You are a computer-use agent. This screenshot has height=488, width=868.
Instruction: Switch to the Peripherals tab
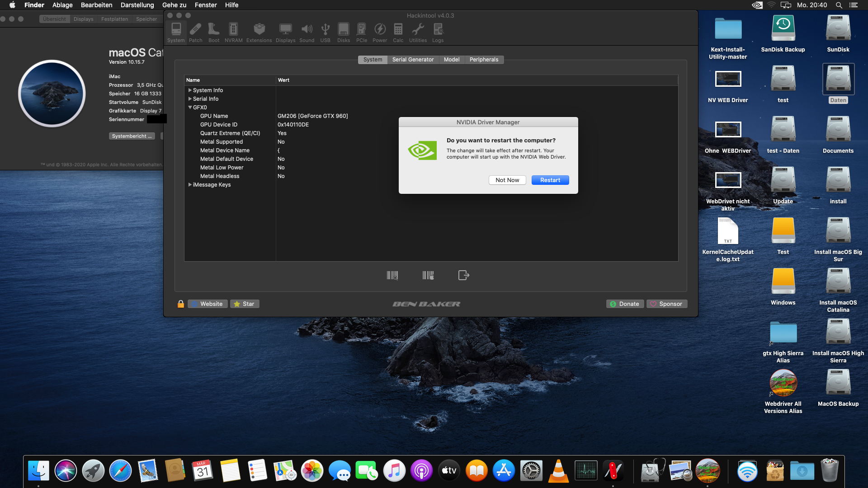[x=484, y=60]
